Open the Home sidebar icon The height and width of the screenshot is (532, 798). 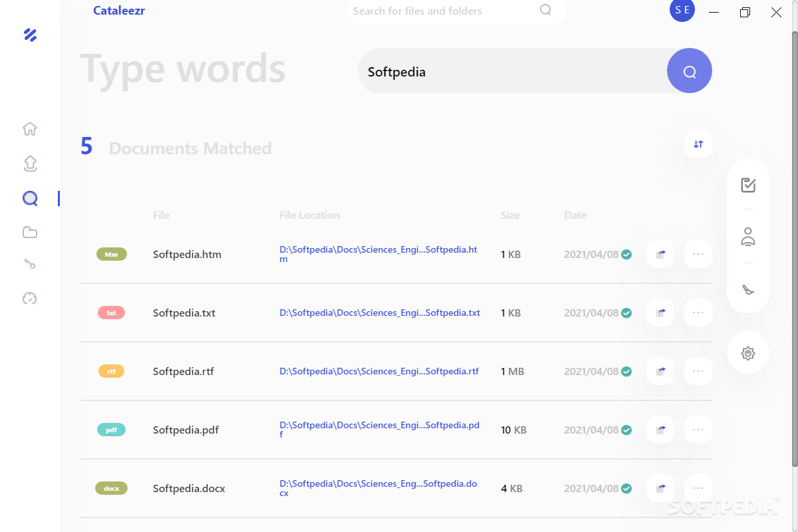pos(30,129)
